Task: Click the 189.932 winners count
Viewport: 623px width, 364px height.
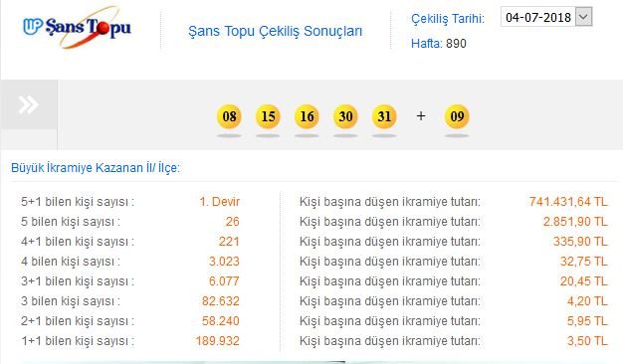Action: tap(217, 341)
